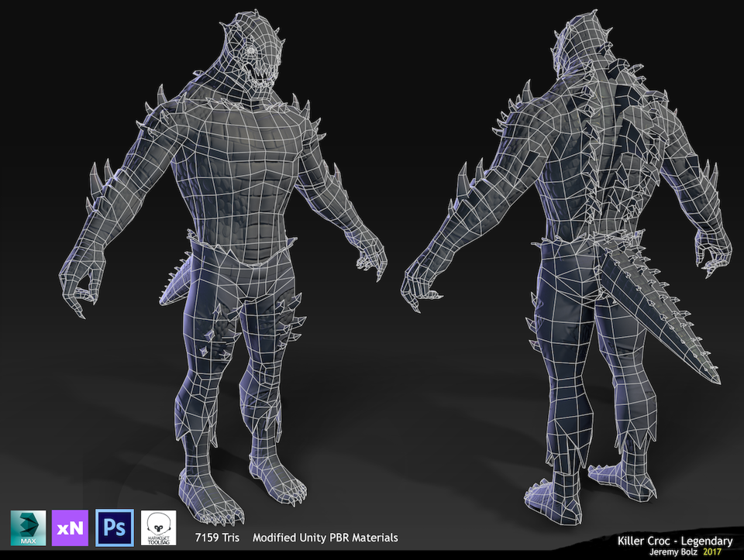Click the yellow "2017" year text
The width and height of the screenshot is (744, 560).
coord(712,552)
